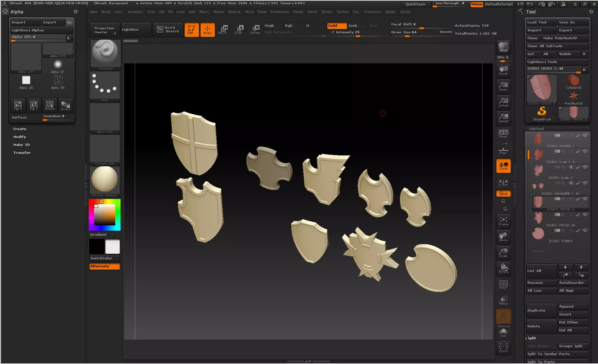Open the Zplugin menu
This screenshot has height=364, width=598.
click(390, 12)
